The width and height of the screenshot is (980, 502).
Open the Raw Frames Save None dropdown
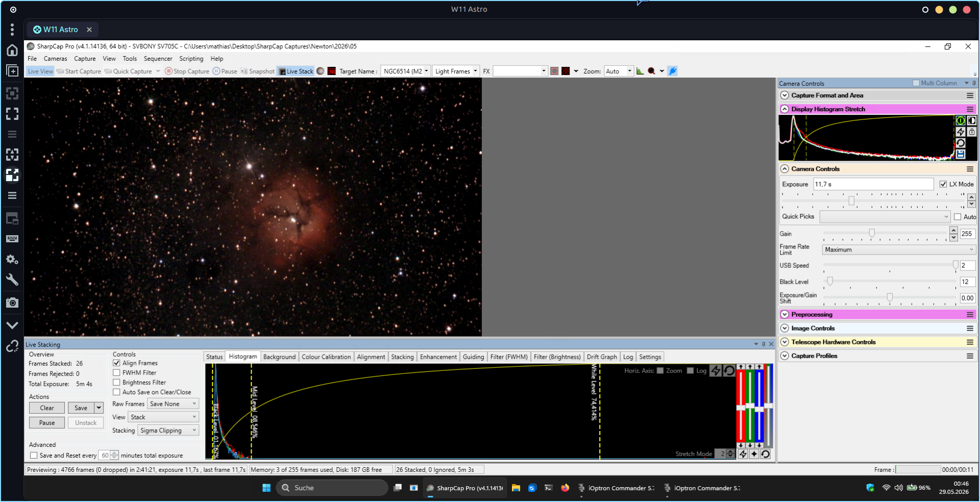point(173,404)
